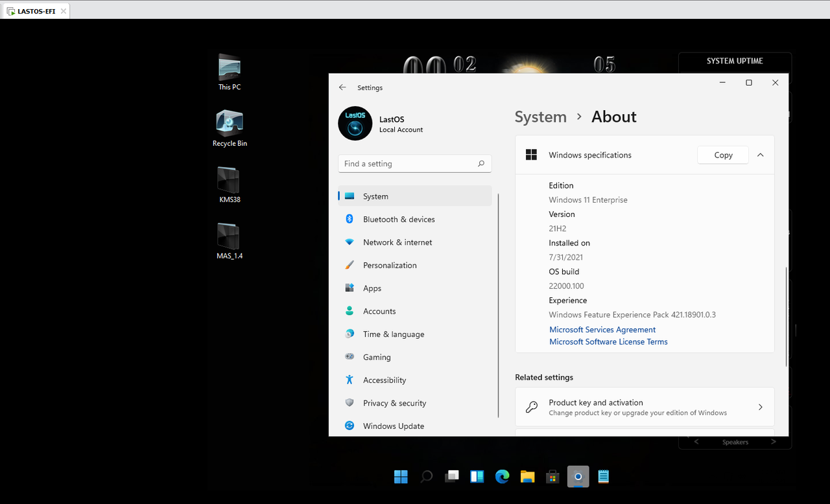Click the version value 21H2
Screen dimensions: 830x504
click(x=558, y=228)
